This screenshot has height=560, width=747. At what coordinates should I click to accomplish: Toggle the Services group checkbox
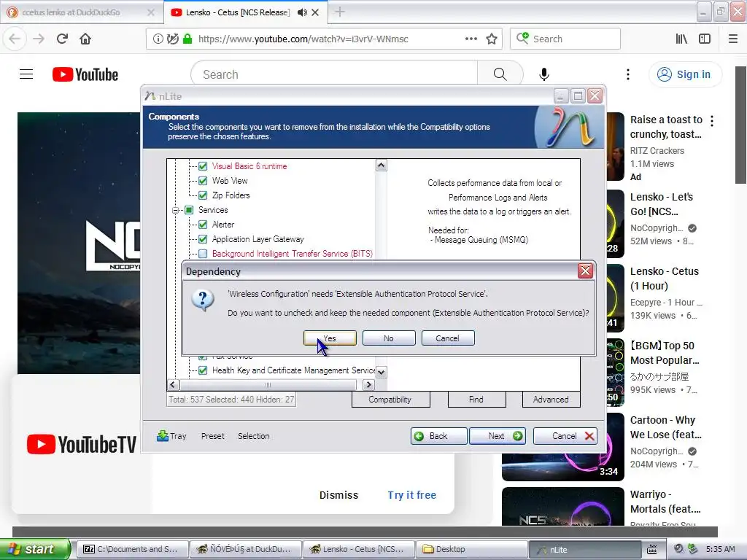pos(189,210)
